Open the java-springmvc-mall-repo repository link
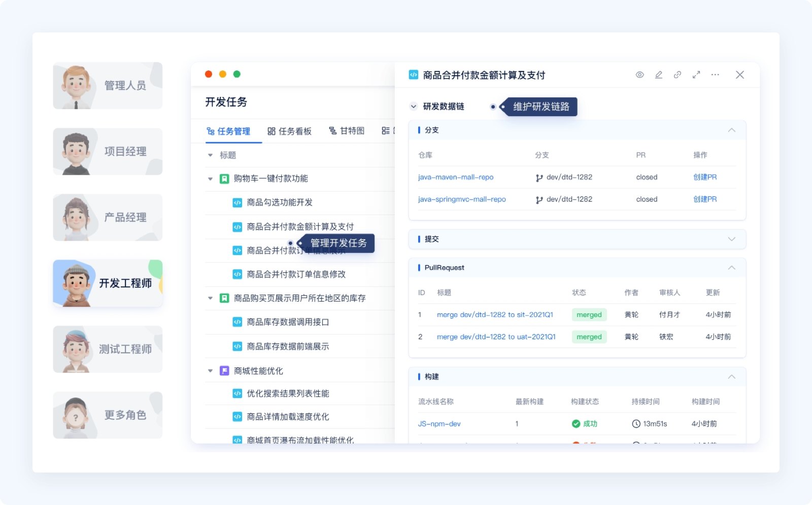 (x=461, y=199)
